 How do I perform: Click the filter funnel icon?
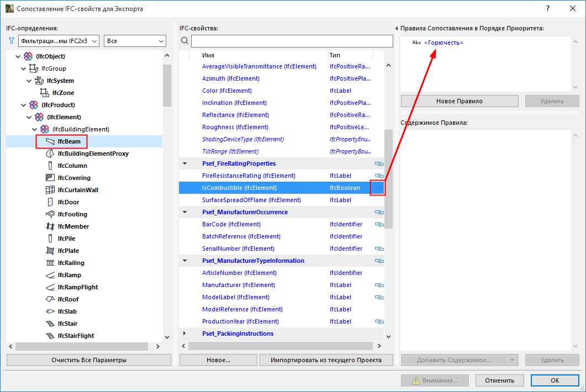tap(12, 41)
